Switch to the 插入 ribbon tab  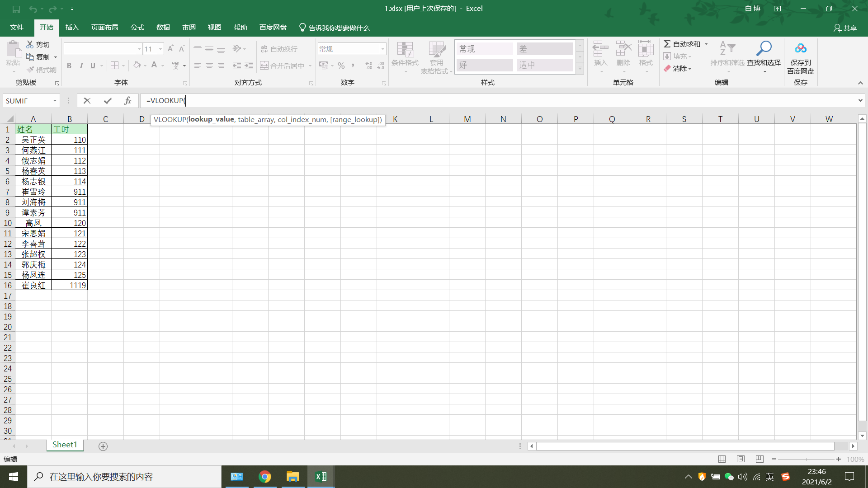point(71,28)
